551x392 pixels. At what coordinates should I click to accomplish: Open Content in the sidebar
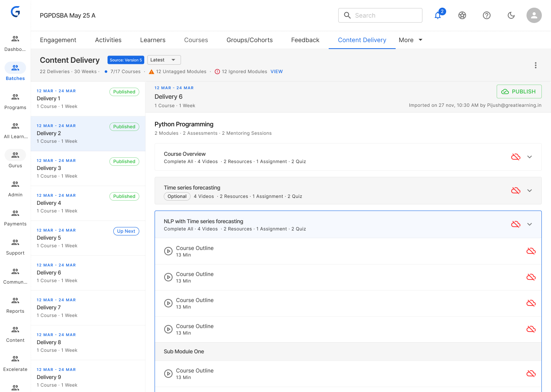pos(15,334)
